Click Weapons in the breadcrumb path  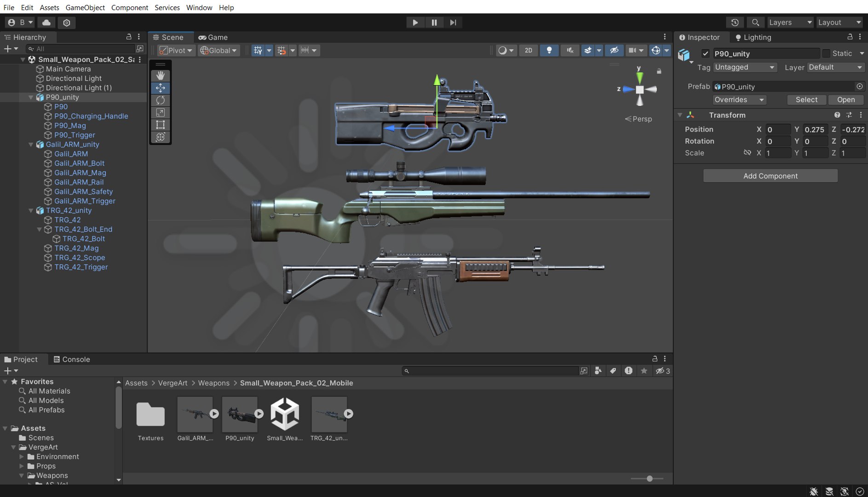click(x=213, y=383)
